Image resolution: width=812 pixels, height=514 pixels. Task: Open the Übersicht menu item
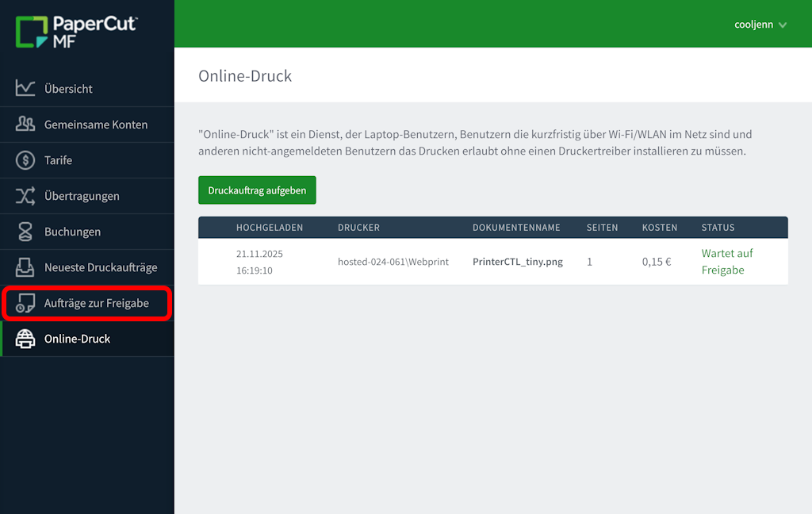pyautogui.click(x=68, y=89)
